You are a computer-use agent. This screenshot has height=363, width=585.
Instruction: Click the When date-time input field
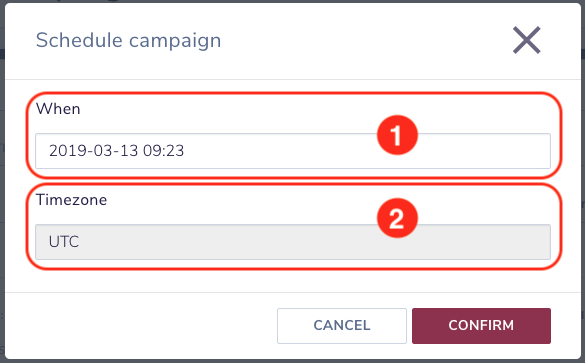(x=293, y=151)
